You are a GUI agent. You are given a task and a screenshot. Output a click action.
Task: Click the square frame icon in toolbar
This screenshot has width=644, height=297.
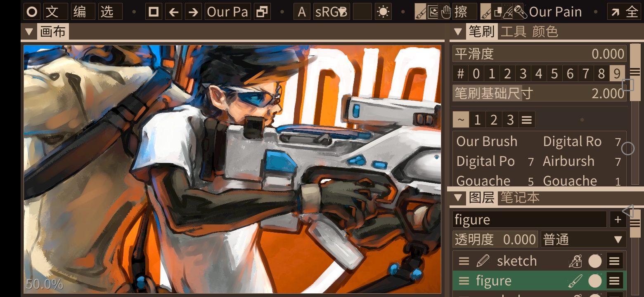coord(154,12)
